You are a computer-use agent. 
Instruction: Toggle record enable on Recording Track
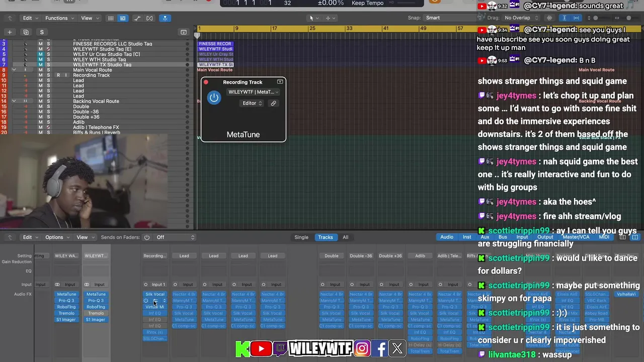[x=58, y=75]
